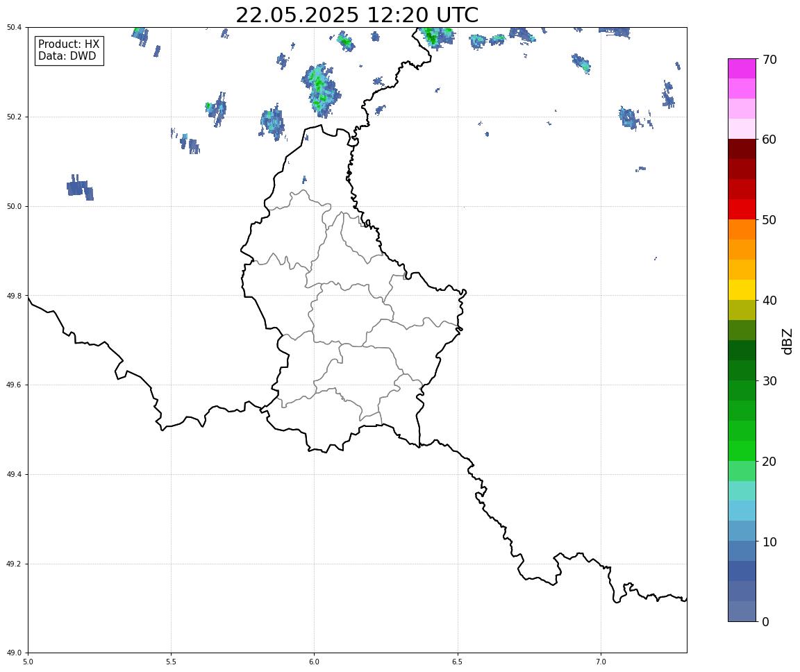
Task: Click the largest radar echo cell north of Luxembourg
Action: click(320, 90)
